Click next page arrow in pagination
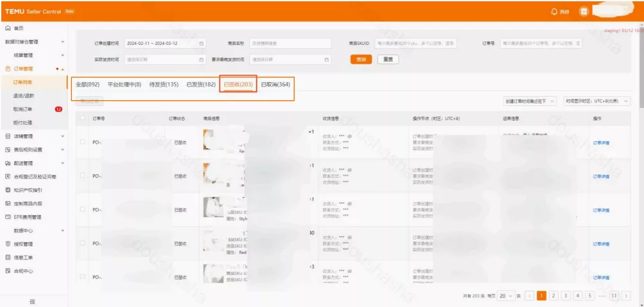Screen dimensions: 644x307 (626, 295)
